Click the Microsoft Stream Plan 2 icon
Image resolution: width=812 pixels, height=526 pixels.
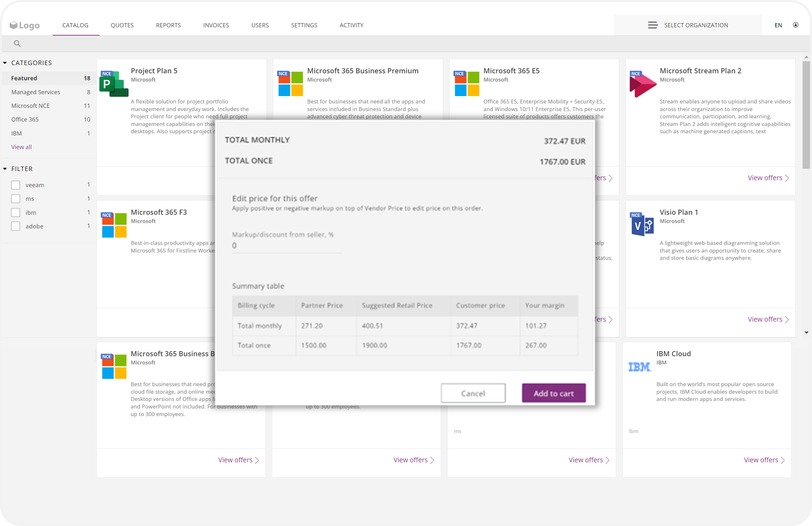tap(642, 84)
